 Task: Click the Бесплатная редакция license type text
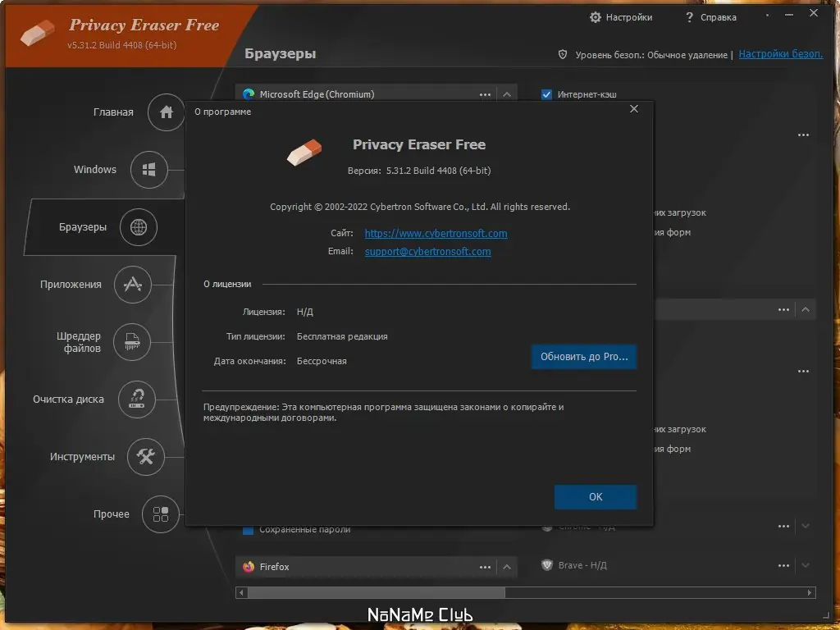coord(342,336)
